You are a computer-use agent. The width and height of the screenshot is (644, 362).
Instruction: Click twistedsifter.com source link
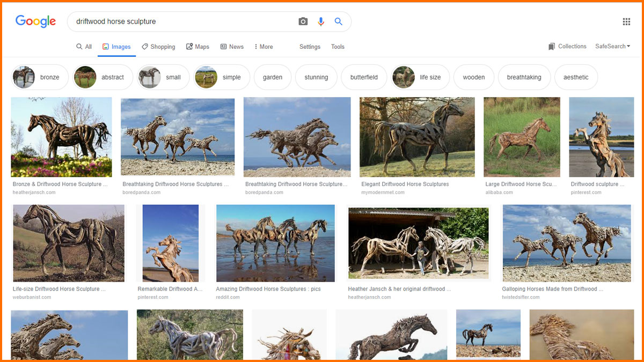[x=521, y=297]
